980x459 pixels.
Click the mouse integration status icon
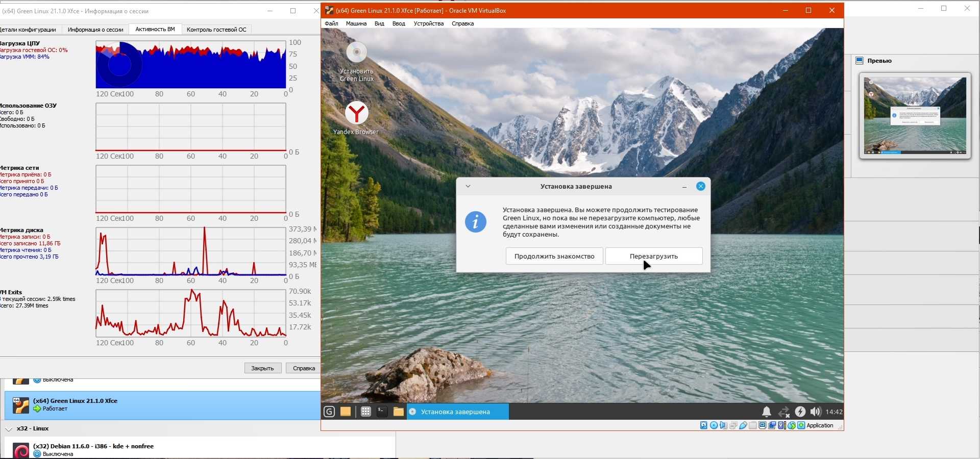pyautogui.click(x=791, y=425)
